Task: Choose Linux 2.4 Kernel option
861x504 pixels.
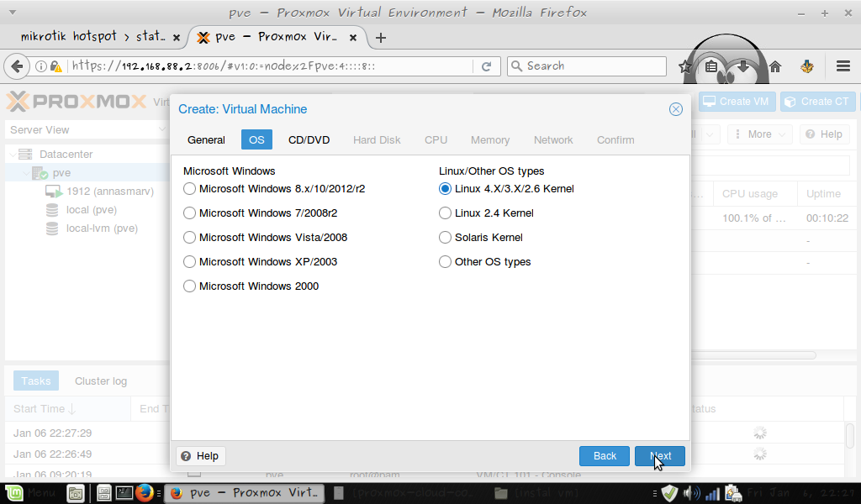Action: (445, 213)
